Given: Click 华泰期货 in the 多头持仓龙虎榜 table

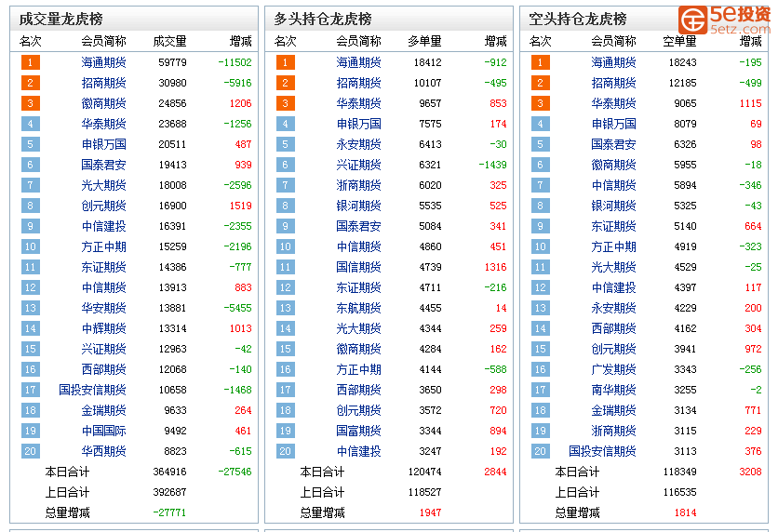Looking at the screenshot, I should click(x=358, y=103).
